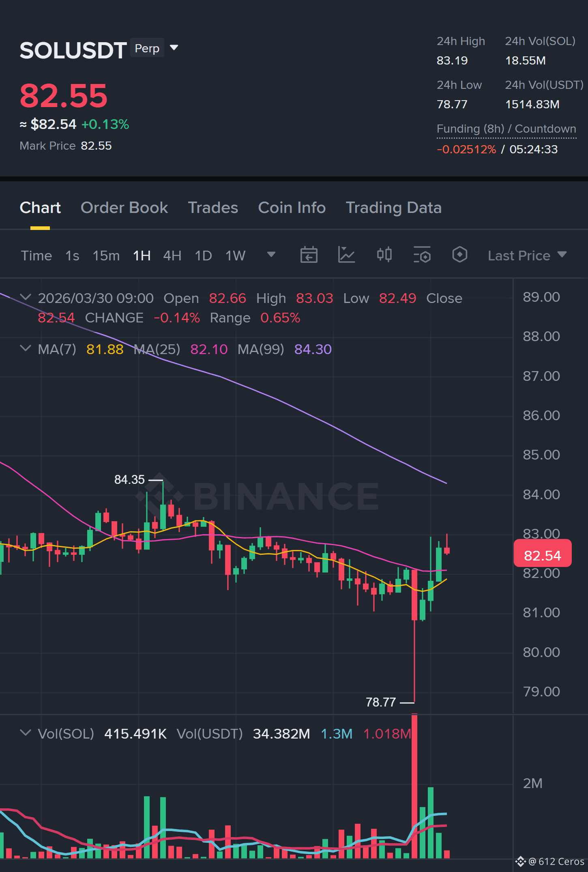This screenshot has height=872, width=588.
Task: Click the 82.54 current price marker
Action: pyautogui.click(x=542, y=554)
